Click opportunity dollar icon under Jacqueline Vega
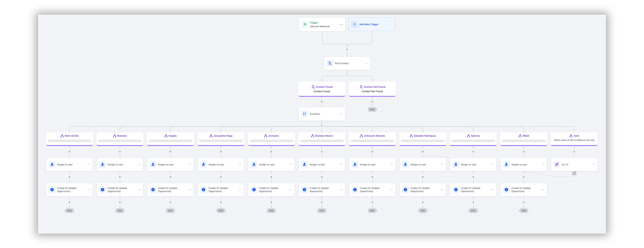This screenshot has height=248, width=644. click(203, 190)
